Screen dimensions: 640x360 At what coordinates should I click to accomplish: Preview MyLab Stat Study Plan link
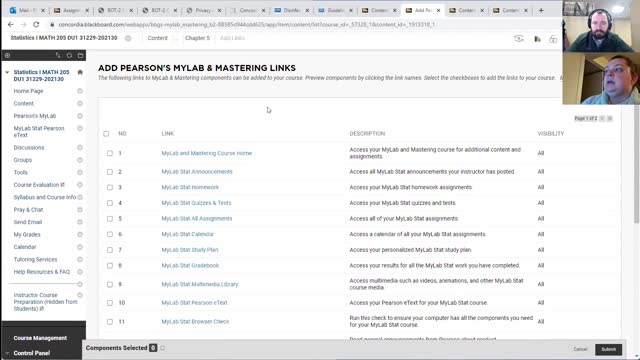pyautogui.click(x=190, y=250)
